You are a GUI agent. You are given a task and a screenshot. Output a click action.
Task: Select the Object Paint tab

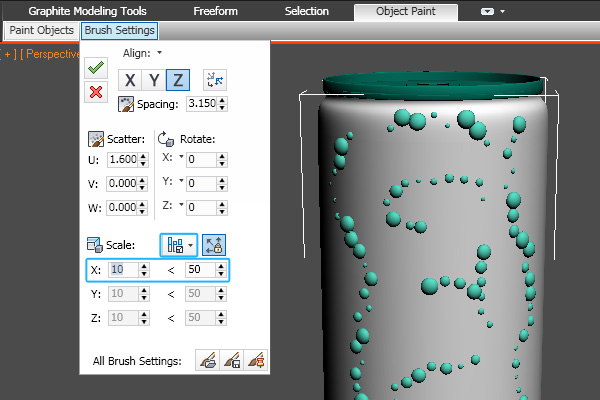click(x=406, y=11)
